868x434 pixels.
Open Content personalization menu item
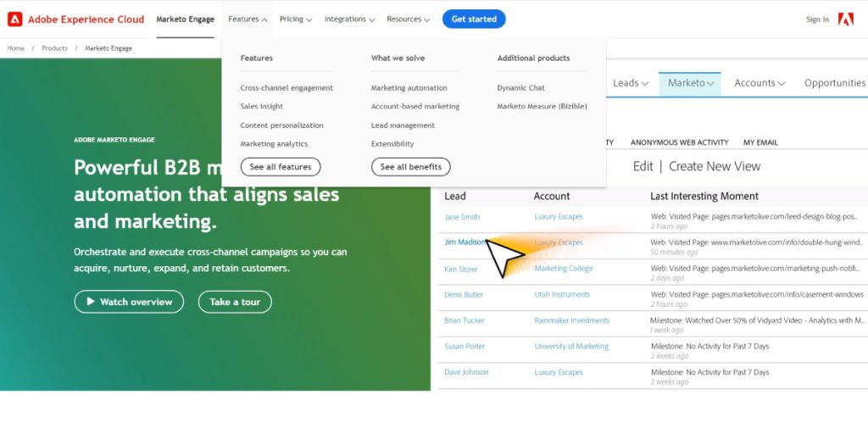coord(281,125)
